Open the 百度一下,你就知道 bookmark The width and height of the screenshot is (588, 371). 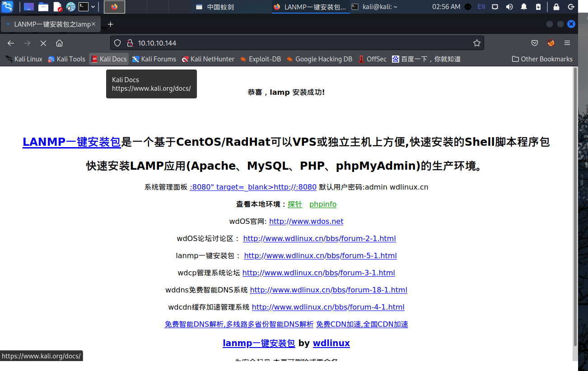[x=426, y=59]
